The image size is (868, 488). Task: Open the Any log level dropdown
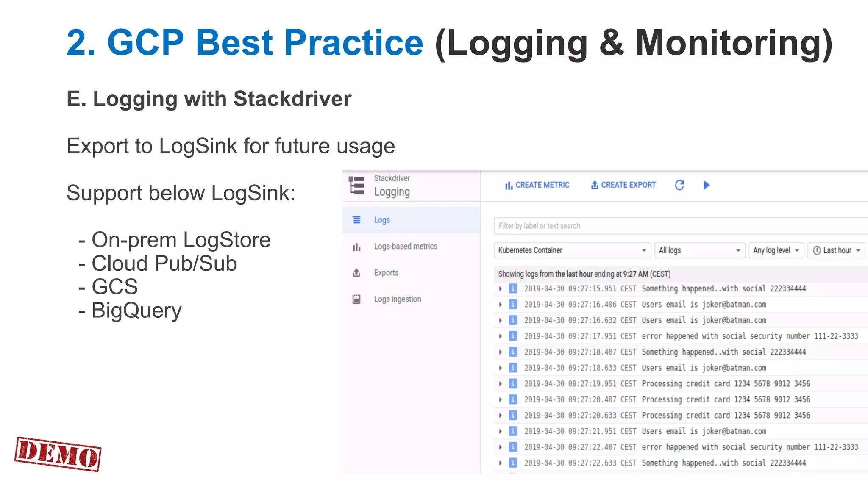(776, 250)
